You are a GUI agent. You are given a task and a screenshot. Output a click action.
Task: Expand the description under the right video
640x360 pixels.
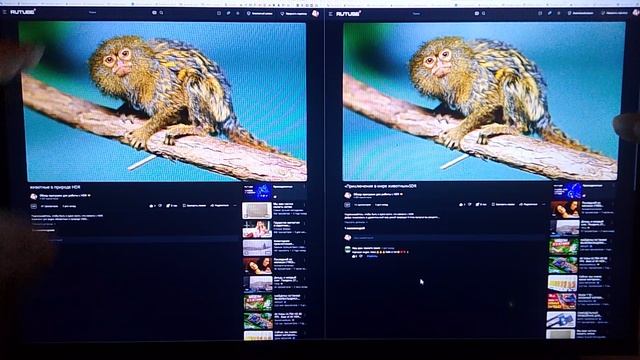(x=356, y=222)
